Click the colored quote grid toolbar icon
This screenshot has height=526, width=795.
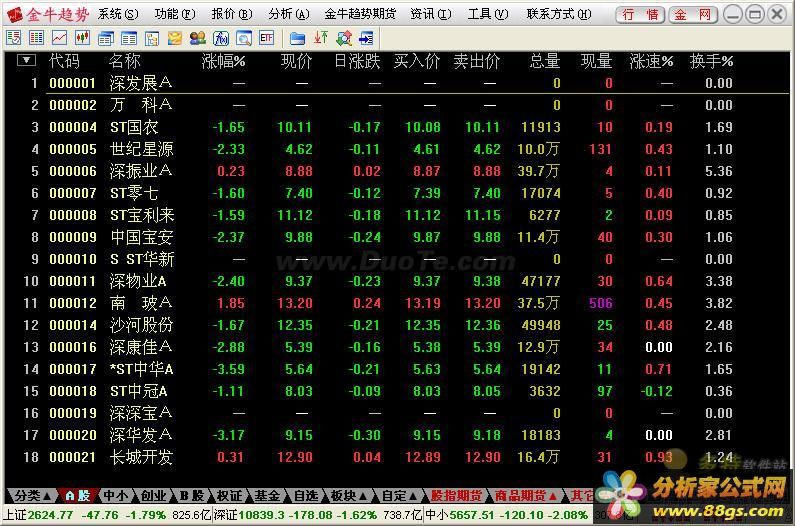coord(37,37)
